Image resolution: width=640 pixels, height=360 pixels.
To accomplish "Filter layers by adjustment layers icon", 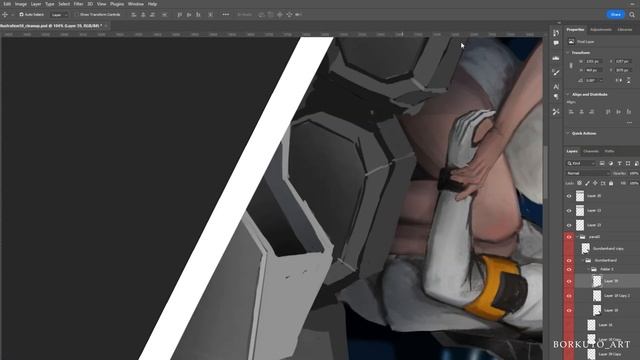I will 611,163.
